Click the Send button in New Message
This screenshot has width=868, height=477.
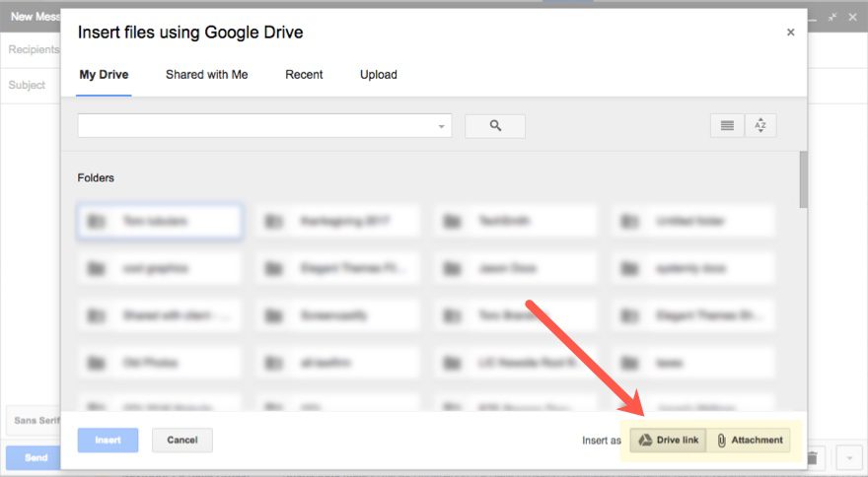(x=34, y=457)
